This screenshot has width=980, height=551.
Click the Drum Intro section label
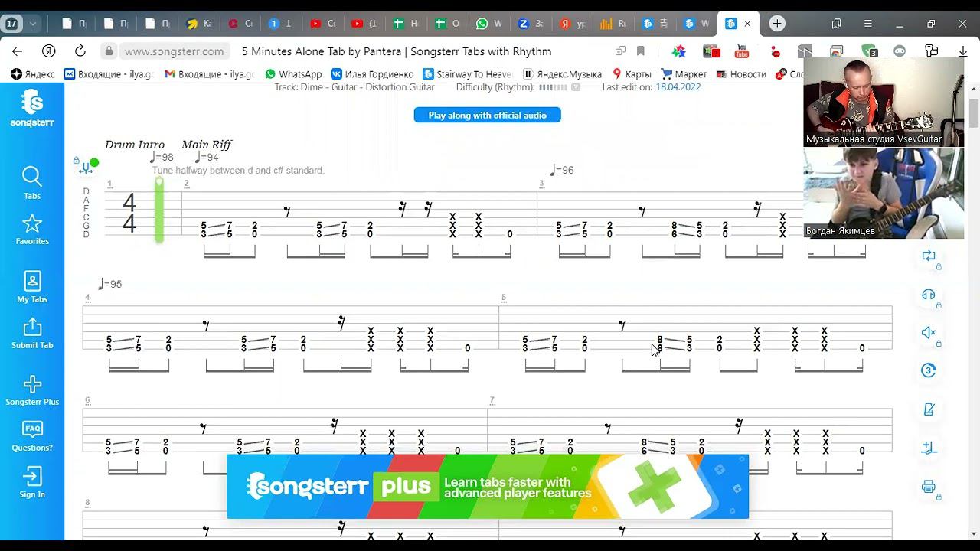click(135, 145)
